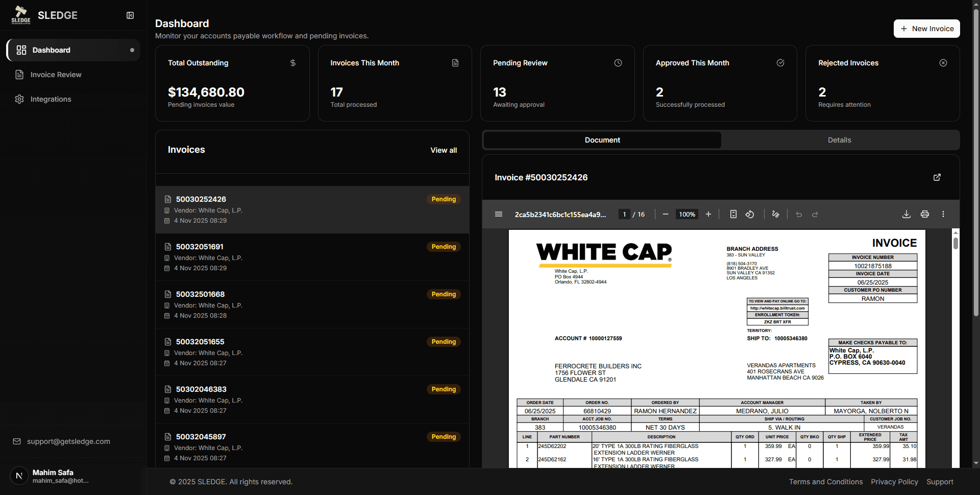Edit the page number field
The image size is (980, 495).
click(x=624, y=214)
